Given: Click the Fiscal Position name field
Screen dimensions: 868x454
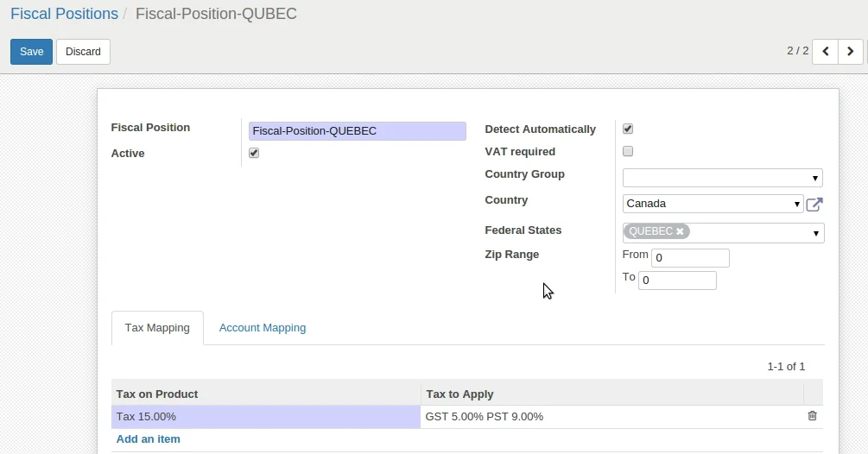Looking at the screenshot, I should coord(357,131).
